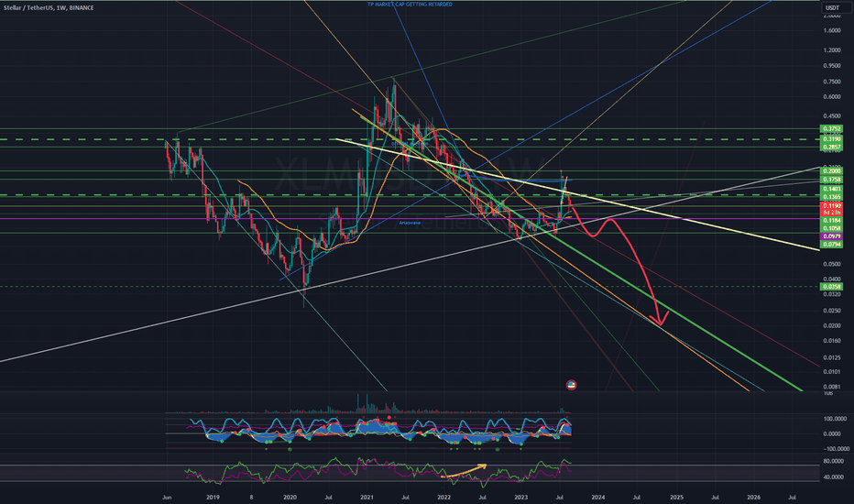
Task: Click the 0.2857 price label
Action: click(832, 148)
